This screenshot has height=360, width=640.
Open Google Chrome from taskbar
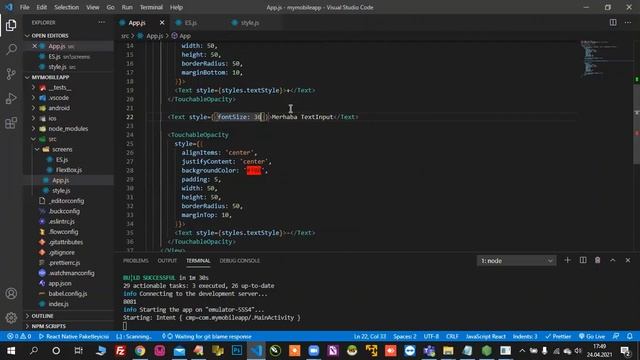(140, 351)
